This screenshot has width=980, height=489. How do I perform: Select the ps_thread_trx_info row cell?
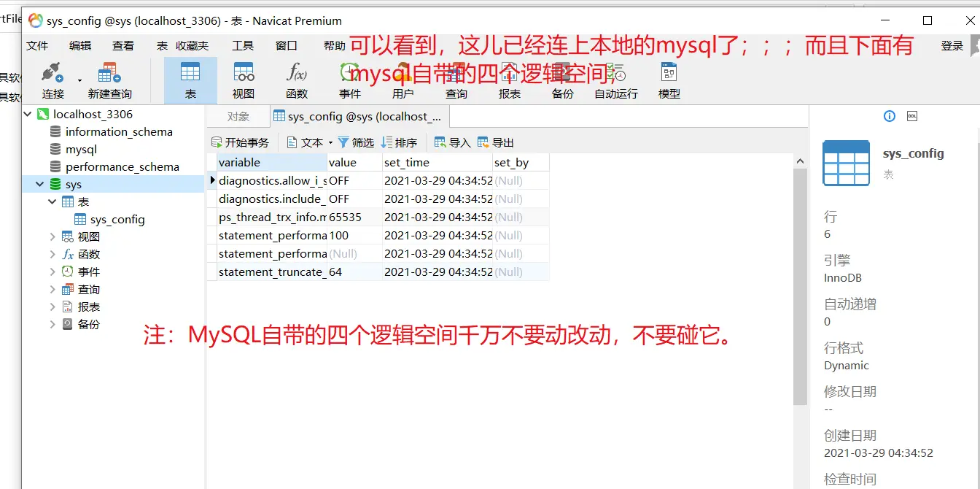(272, 217)
